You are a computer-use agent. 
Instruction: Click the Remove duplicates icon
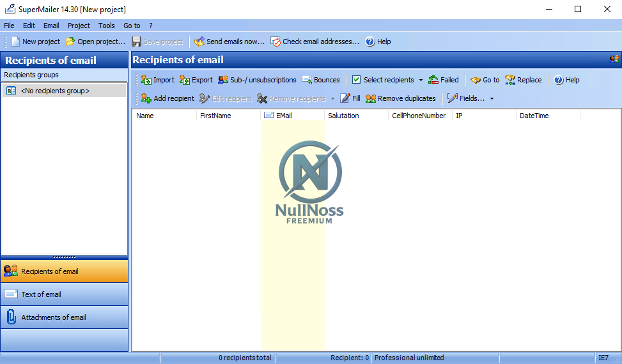pos(371,98)
